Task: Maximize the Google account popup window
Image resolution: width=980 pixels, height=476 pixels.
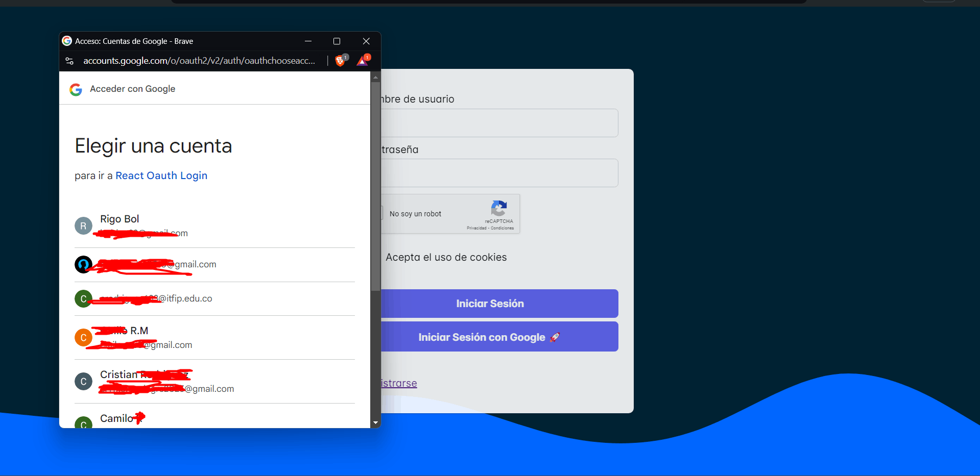Action: 337,41
